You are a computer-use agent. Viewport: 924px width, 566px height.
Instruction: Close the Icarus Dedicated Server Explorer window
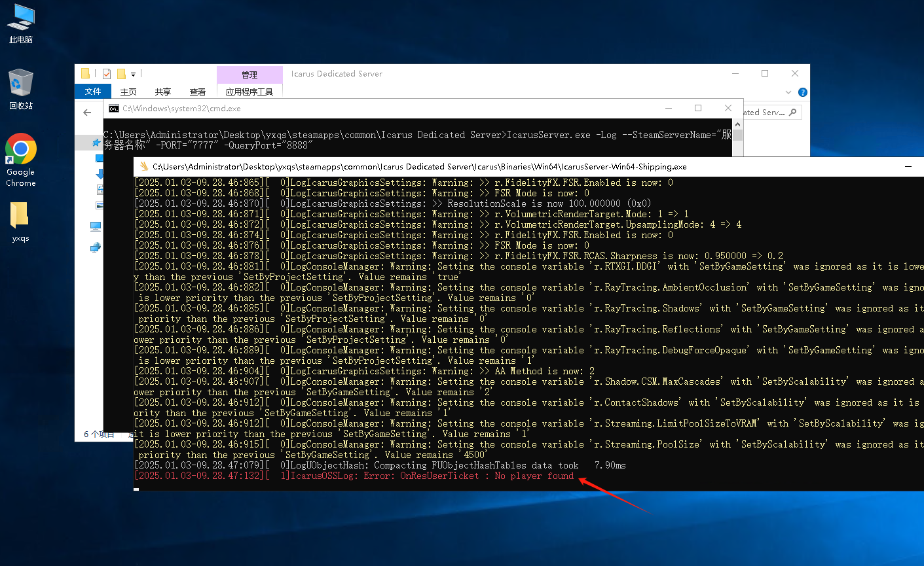point(794,74)
